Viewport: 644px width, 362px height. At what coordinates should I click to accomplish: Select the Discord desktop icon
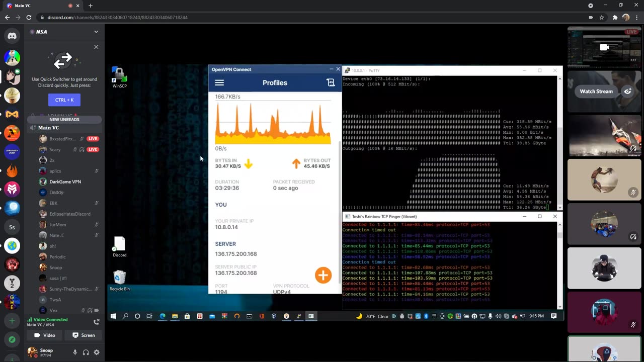pyautogui.click(x=119, y=247)
